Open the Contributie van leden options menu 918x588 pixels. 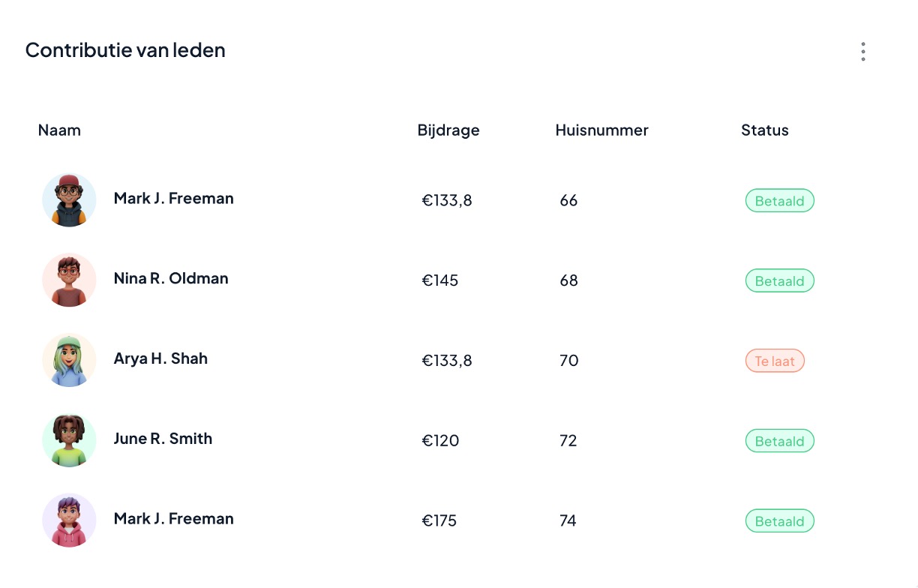click(862, 51)
